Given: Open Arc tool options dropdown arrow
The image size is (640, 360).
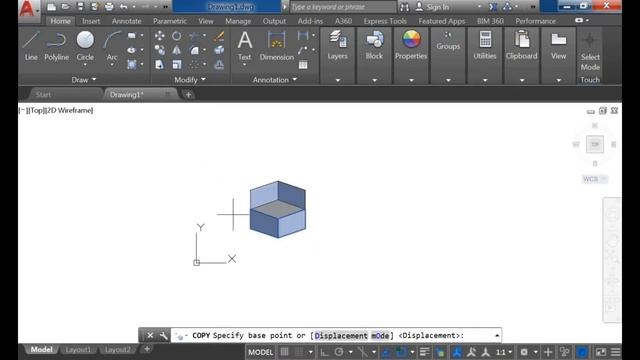Looking at the screenshot, I should pyautogui.click(x=112, y=65).
